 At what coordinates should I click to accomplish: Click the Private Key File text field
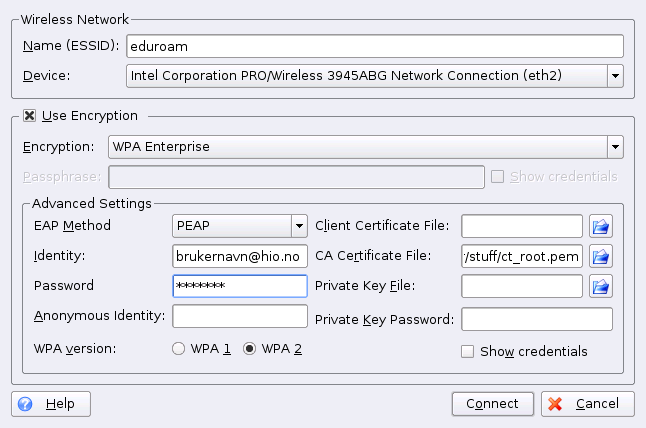coord(522,286)
